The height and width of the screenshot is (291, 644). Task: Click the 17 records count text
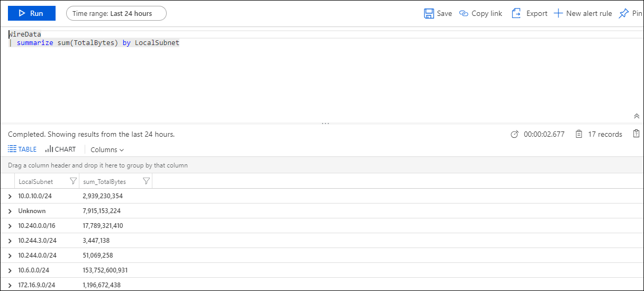click(605, 135)
